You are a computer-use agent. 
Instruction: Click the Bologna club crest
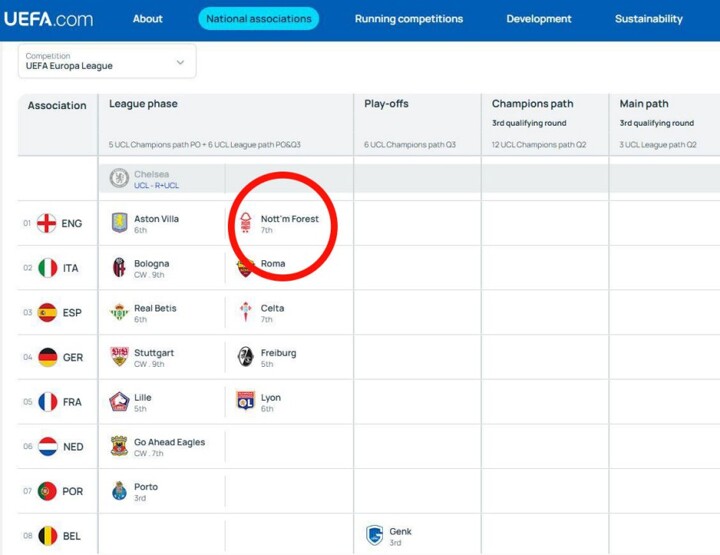point(119,267)
